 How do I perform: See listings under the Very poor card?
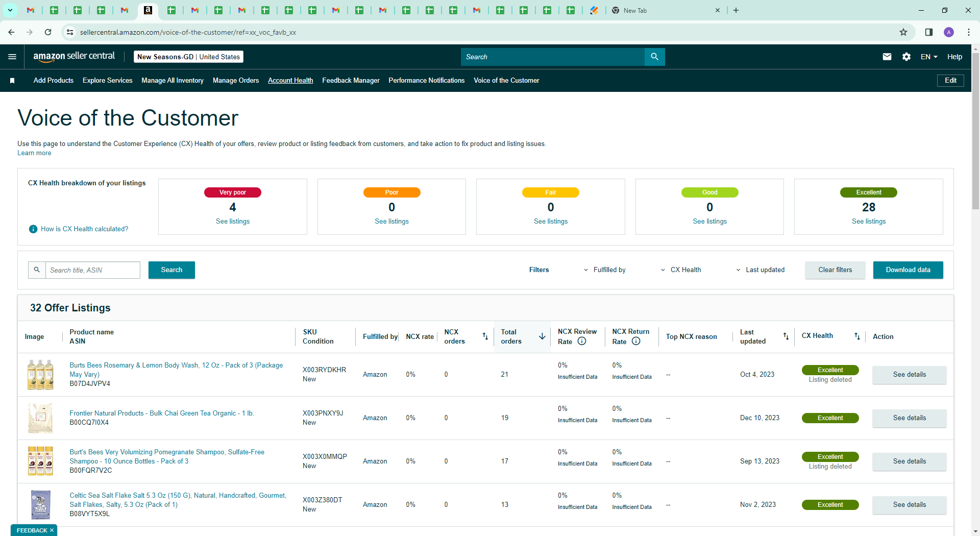click(x=233, y=222)
